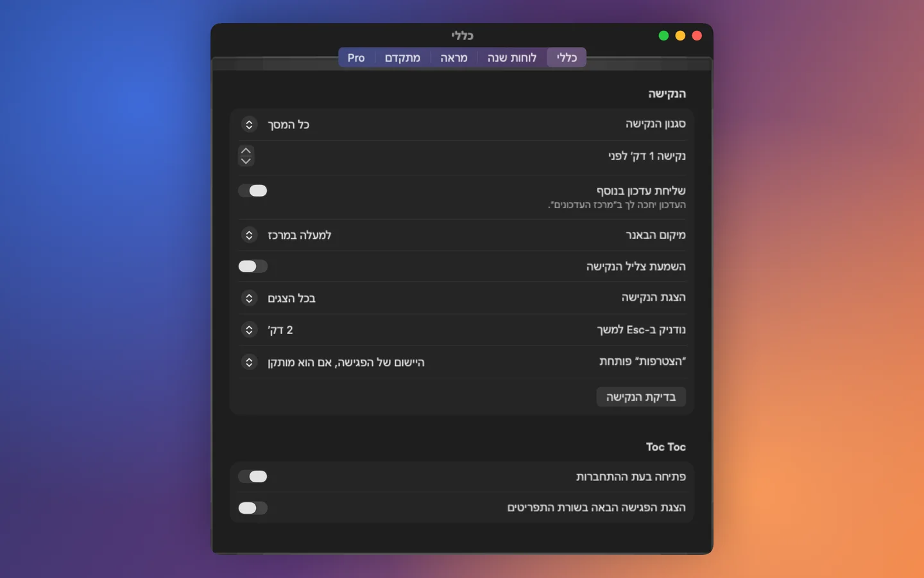Increase the נקישה minutes-before stepper value

246,151
